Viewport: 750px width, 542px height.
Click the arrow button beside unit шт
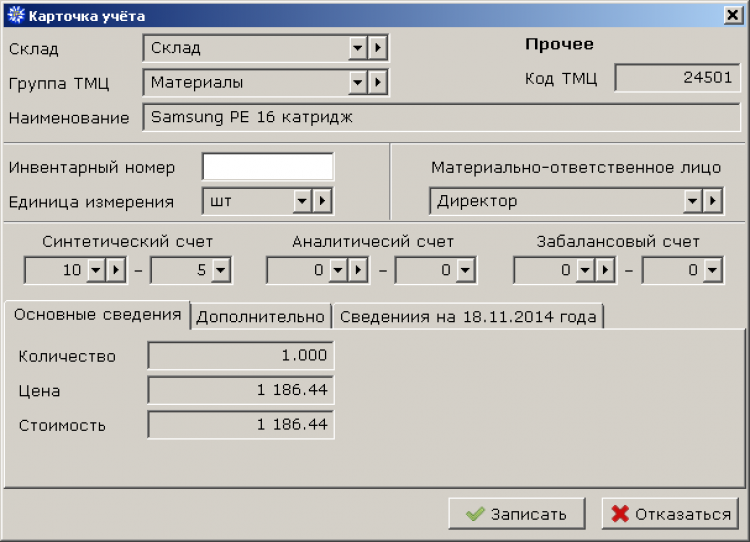point(322,201)
